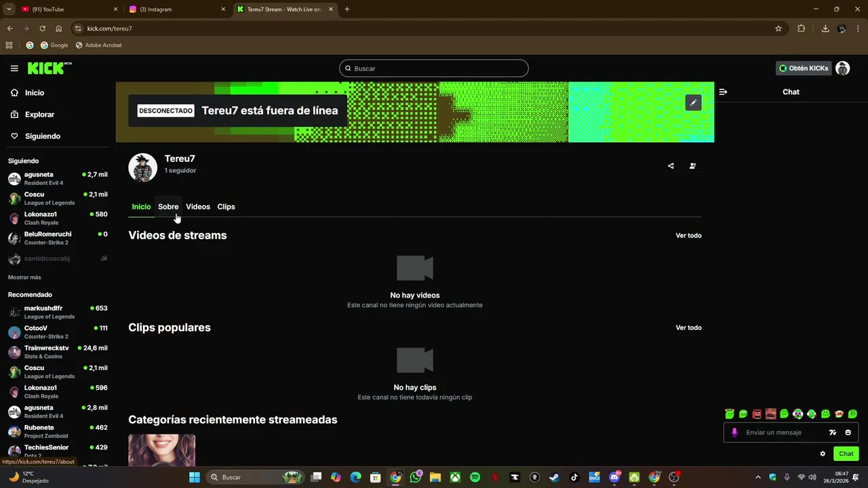The image size is (868, 488).
Task: Open santidicoocabj offline channel
Action: point(57,259)
